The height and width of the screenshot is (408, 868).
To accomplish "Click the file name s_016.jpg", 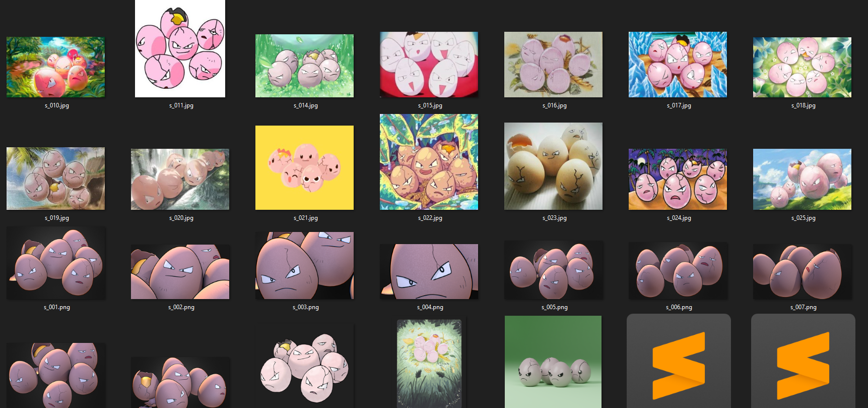I will pyautogui.click(x=555, y=105).
